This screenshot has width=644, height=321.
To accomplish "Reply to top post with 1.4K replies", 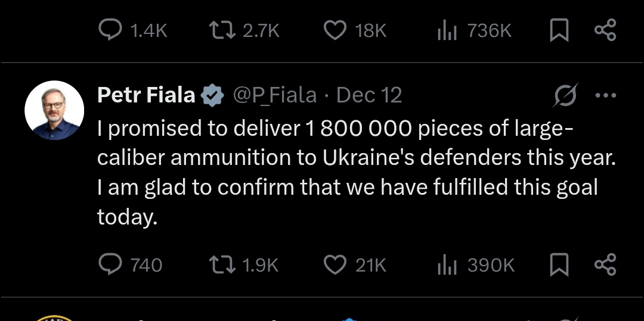I will (110, 30).
